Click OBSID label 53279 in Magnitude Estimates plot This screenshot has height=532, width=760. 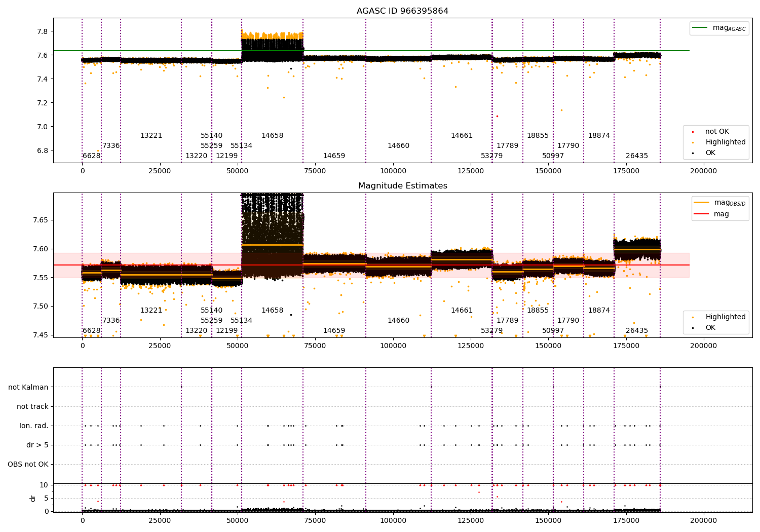[x=491, y=331]
